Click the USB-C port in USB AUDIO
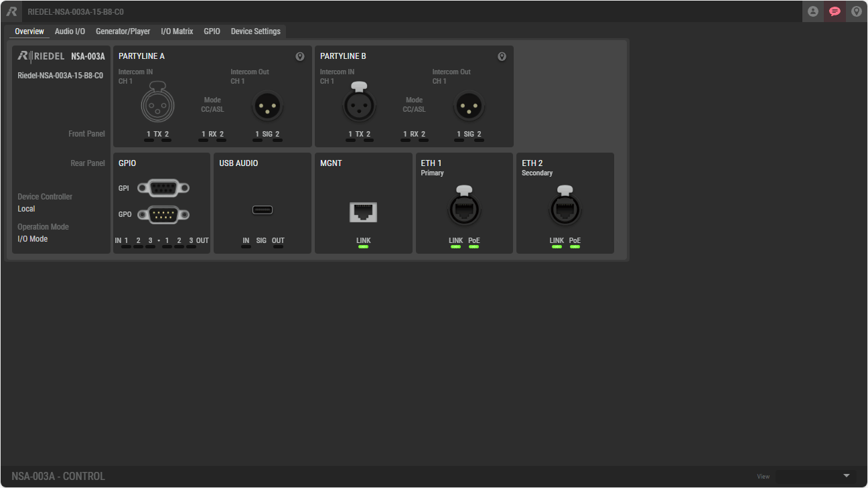 (263, 210)
